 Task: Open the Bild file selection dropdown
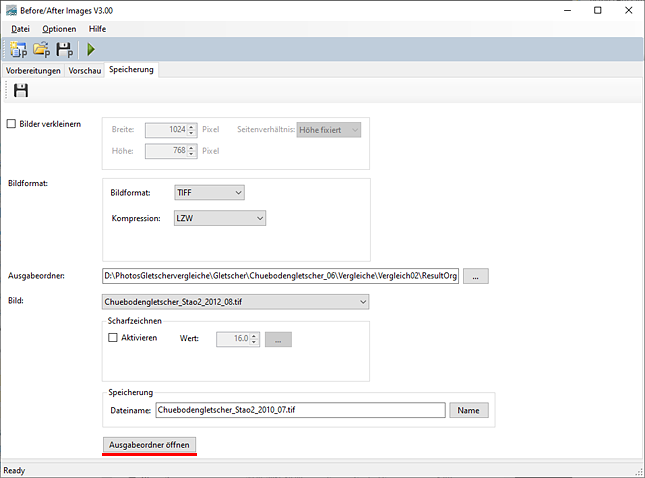coord(235,302)
